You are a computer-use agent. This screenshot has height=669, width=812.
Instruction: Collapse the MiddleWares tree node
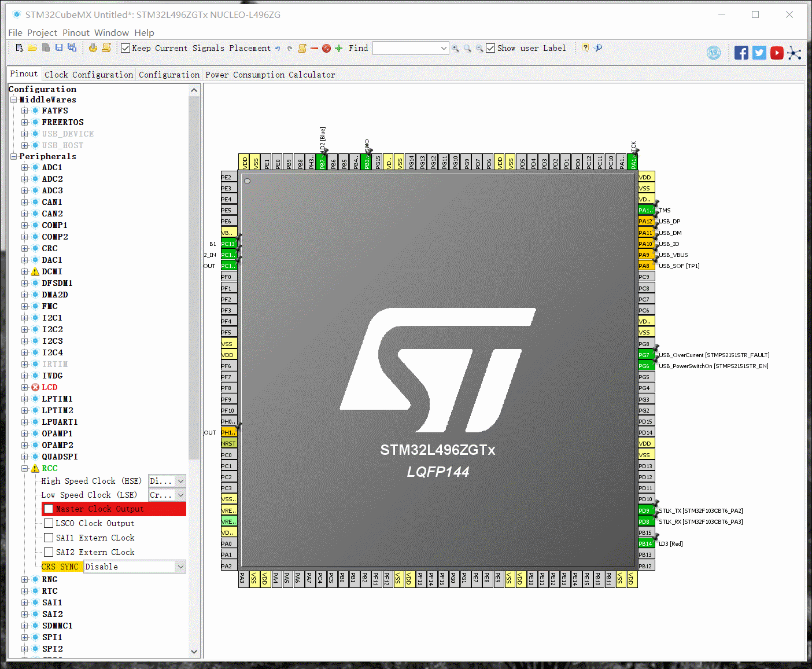click(13, 100)
